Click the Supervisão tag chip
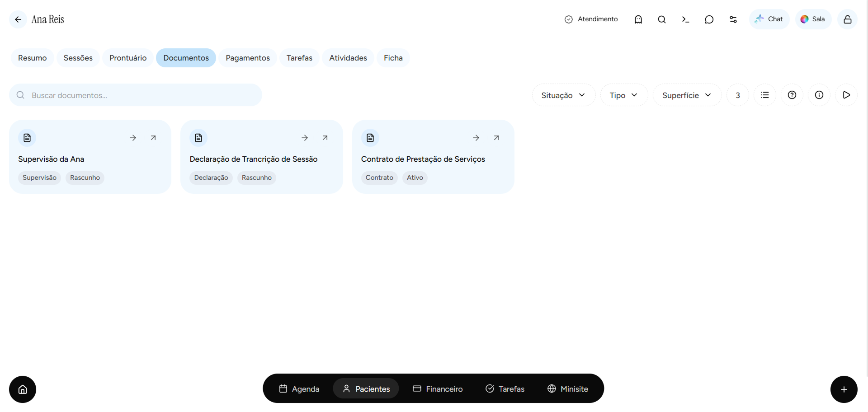Screen dimensions: 868x412 [x=39, y=178]
